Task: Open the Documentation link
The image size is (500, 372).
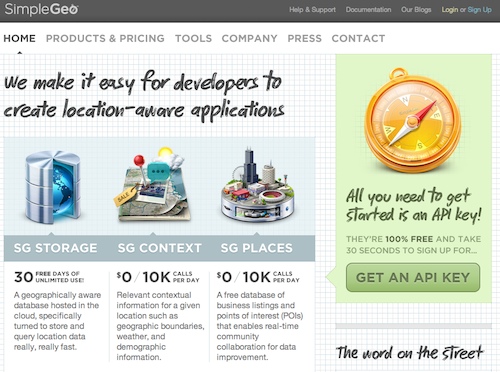Action: point(368,10)
